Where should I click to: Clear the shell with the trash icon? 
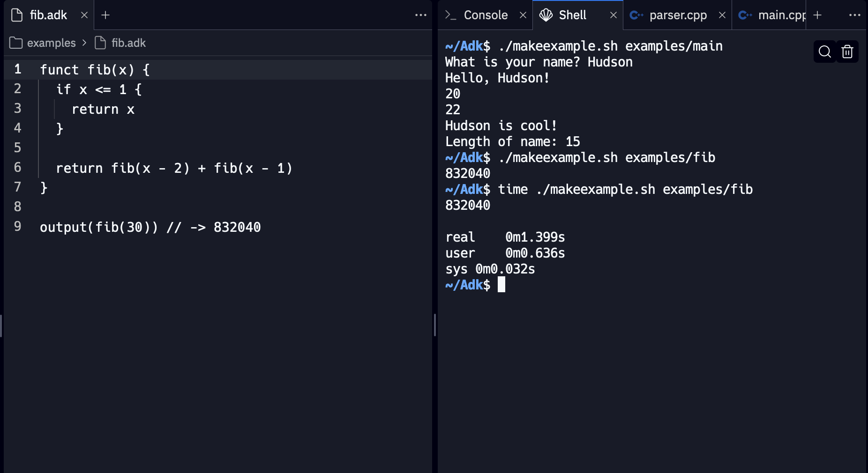tap(847, 52)
